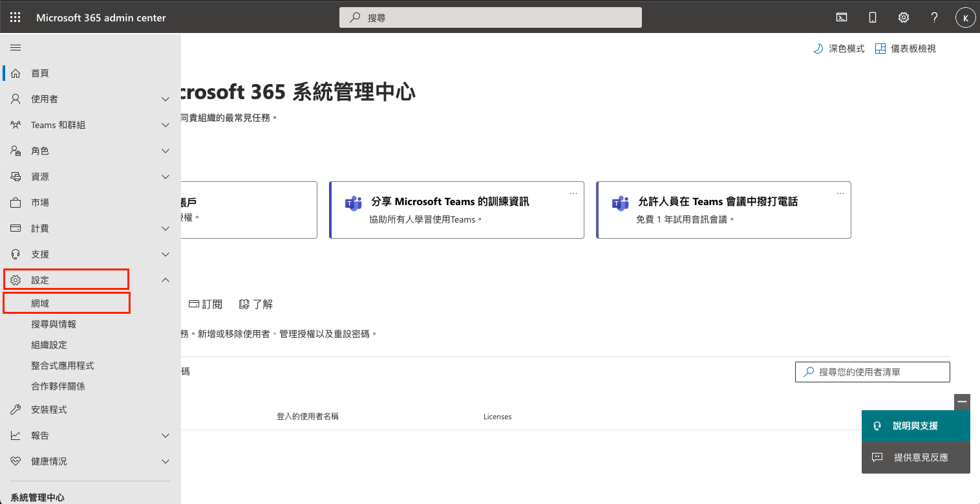Click 說明與支援 button
Viewport: 980px width, 504px height.
click(x=916, y=426)
